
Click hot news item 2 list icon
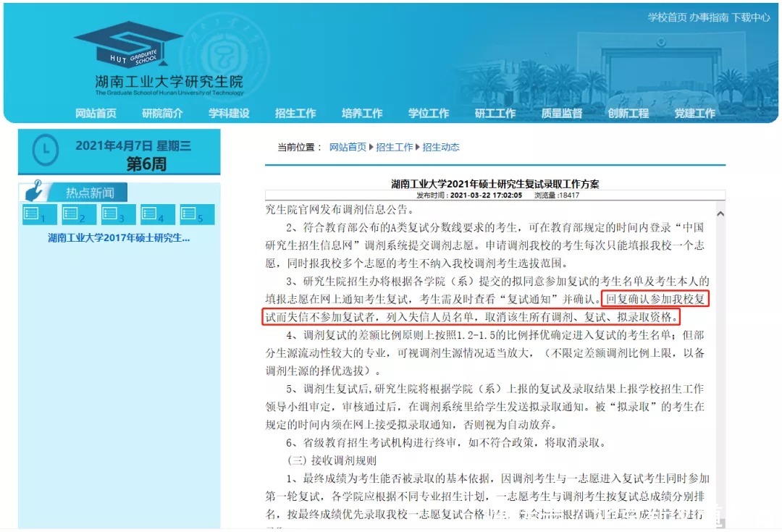click(70, 213)
